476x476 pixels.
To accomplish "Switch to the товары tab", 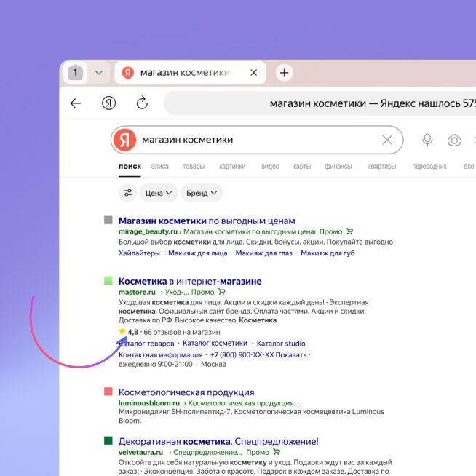I will [x=194, y=167].
